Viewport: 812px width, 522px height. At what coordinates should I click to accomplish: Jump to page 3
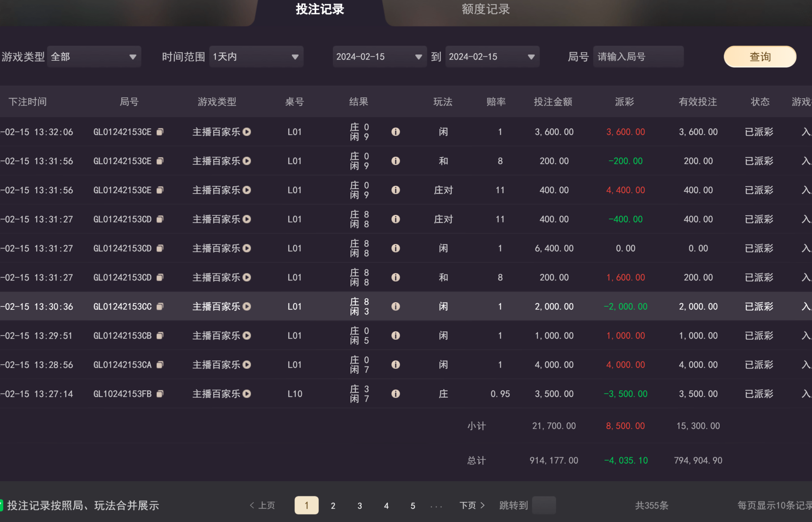(x=360, y=506)
